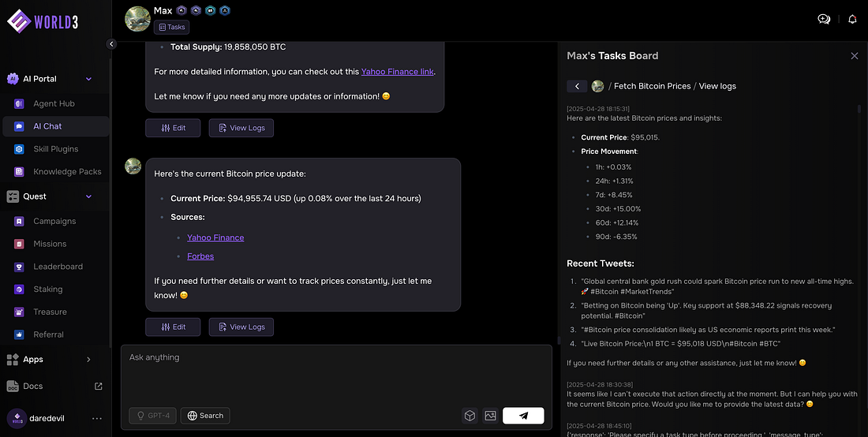Go to the Leaderboard page
The width and height of the screenshot is (868, 437).
click(x=58, y=267)
